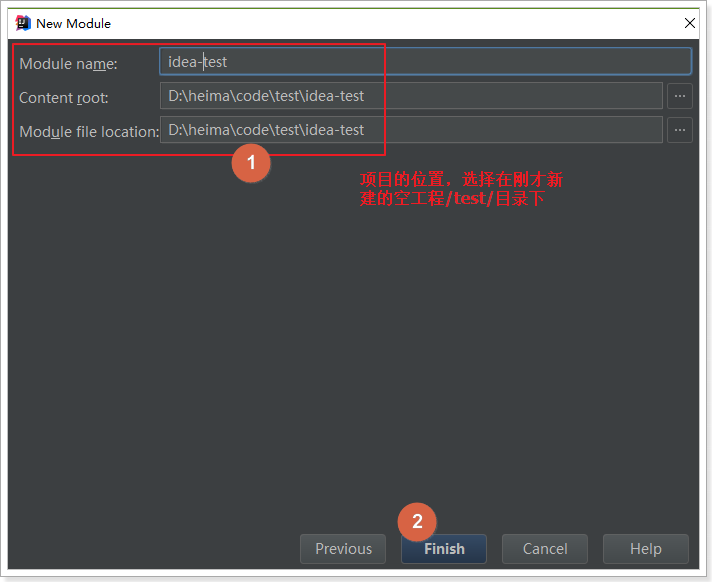Screen dimensions: 712x582
Task: Close the New Module dialog window
Action: [690, 23]
